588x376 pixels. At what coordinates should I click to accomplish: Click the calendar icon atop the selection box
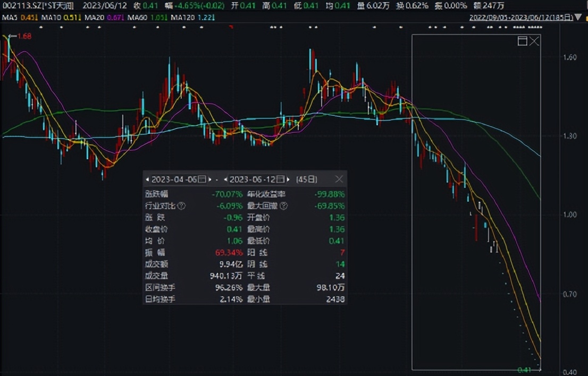pyautogui.click(x=523, y=41)
